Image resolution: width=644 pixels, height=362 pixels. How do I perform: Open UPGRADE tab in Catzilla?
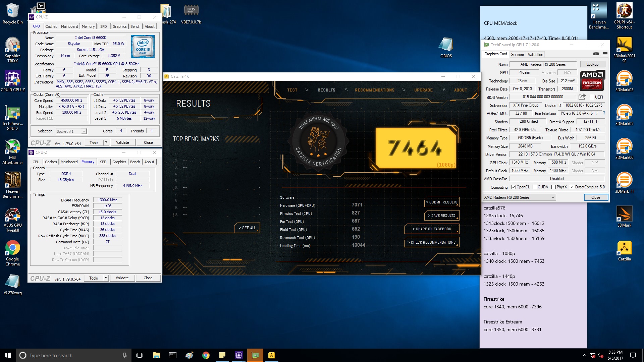[423, 90]
